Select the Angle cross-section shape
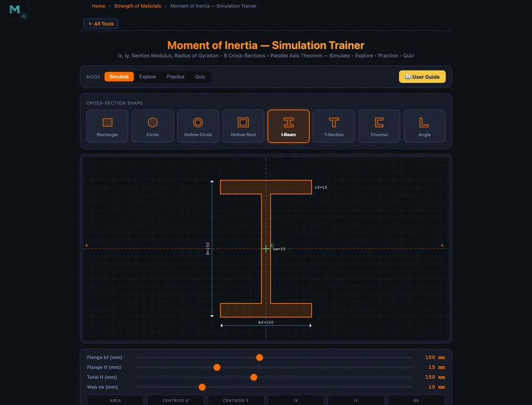Image resolution: width=532 pixels, height=405 pixels. pyautogui.click(x=424, y=127)
